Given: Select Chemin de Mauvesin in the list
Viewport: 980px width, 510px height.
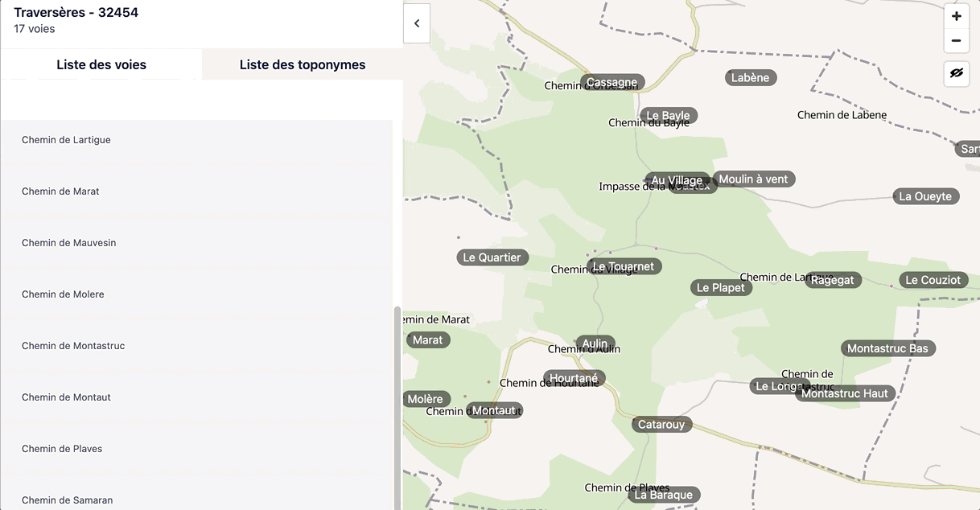Looking at the screenshot, I should point(68,243).
